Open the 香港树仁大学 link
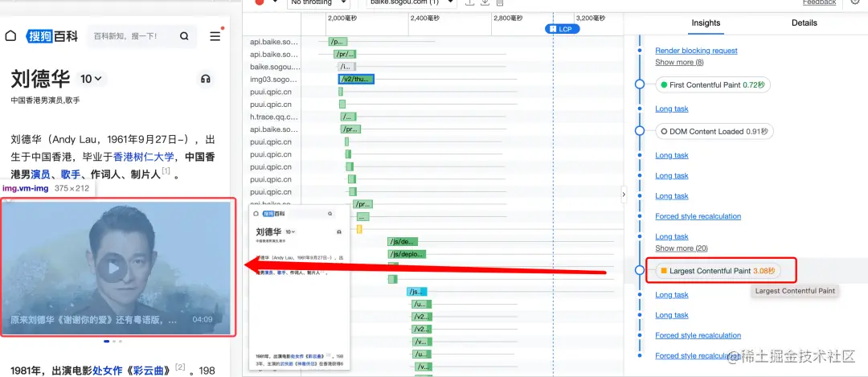 point(144,157)
